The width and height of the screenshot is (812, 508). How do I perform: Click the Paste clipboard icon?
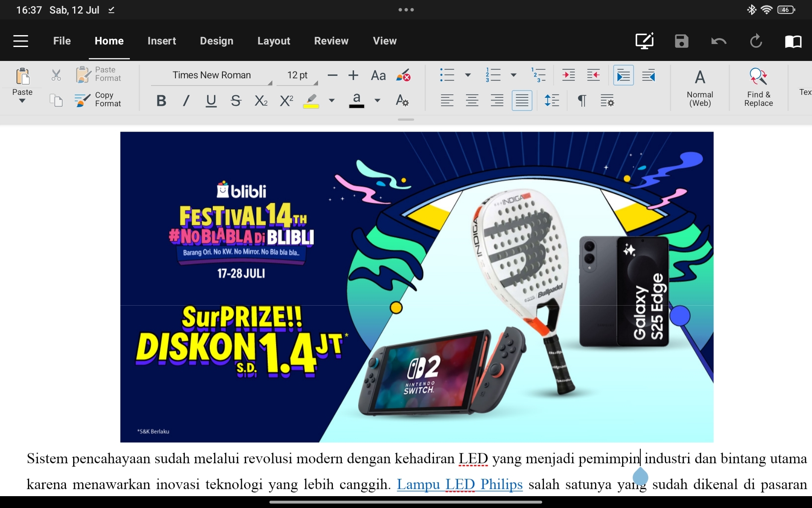(22, 77)
